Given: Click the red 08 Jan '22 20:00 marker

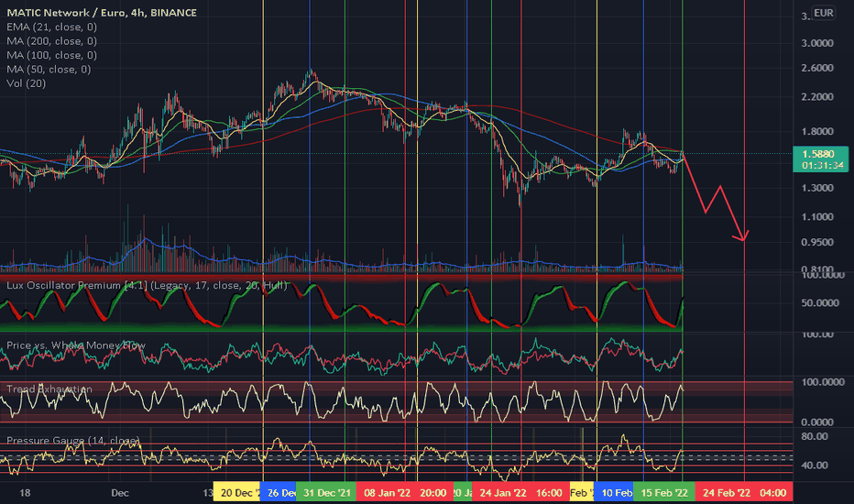Looking at the screenshot, I should point(405,493).
